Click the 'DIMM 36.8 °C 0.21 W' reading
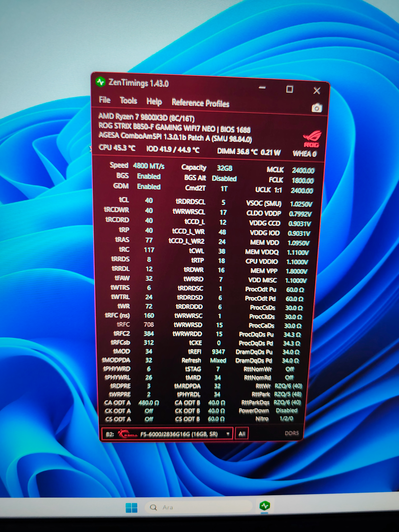The width and height of the screenshot is (399, 532). pyautogui.click(x=249, y=151)
